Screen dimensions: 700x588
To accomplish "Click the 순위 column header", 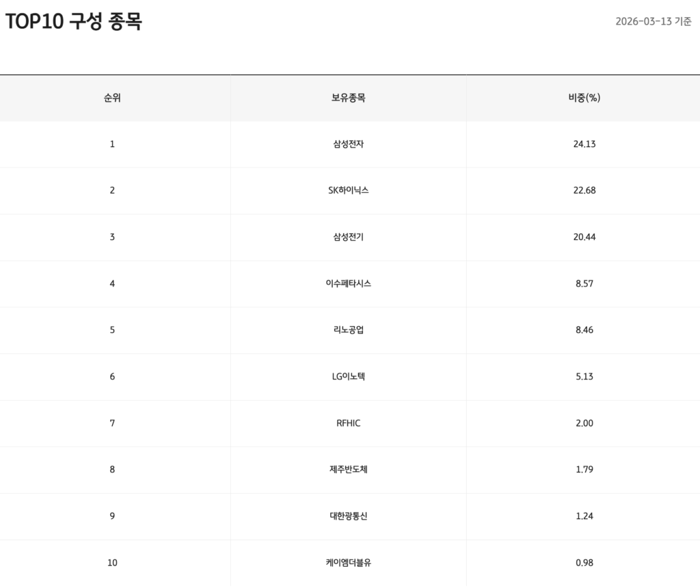I will click(x=112, y=98).
